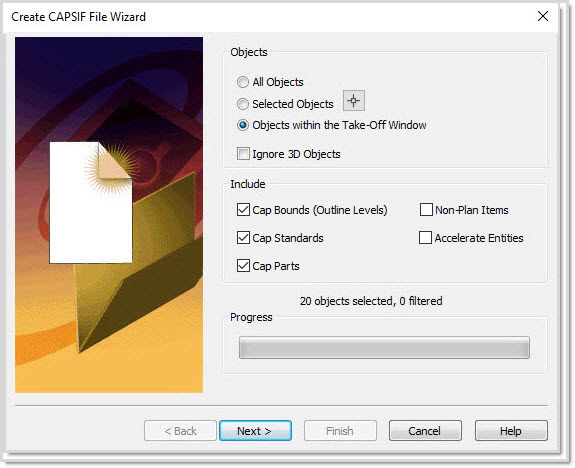The height and width of the screenshot is (468, 575).
Task: Click the Progress bar
Action: tap(384, 347)
